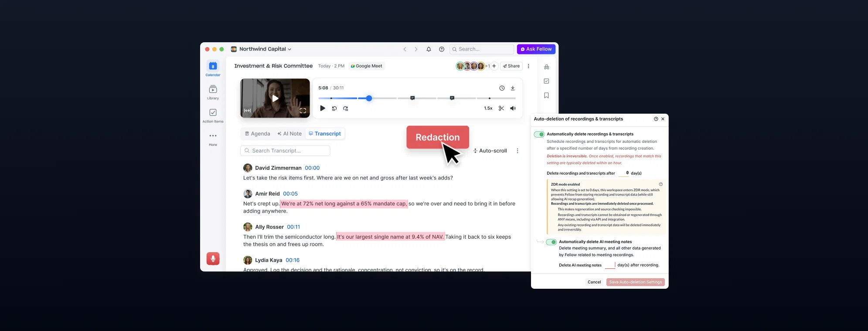Rewind the recording 10 seconds
Image resolution: width=868 pixels, height=331 pixels.
pyautogui.click(x=334, y=108)
